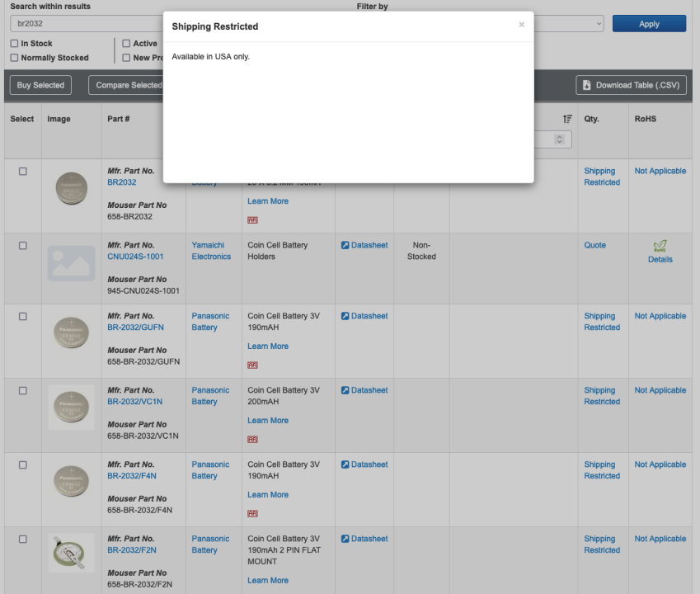Click Download Table (.CSV) button
700x594 pixels.
coord(631,85)
